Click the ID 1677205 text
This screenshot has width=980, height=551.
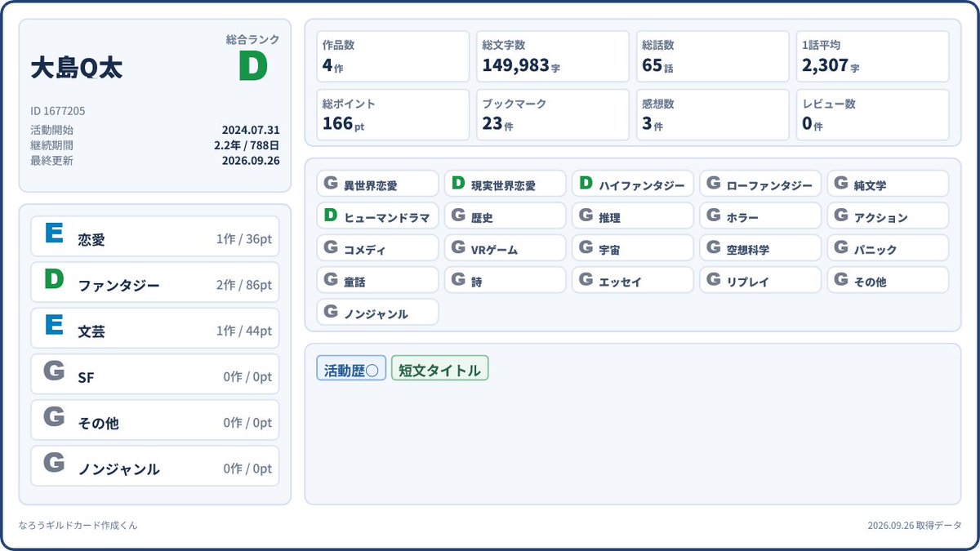(58, 111)
